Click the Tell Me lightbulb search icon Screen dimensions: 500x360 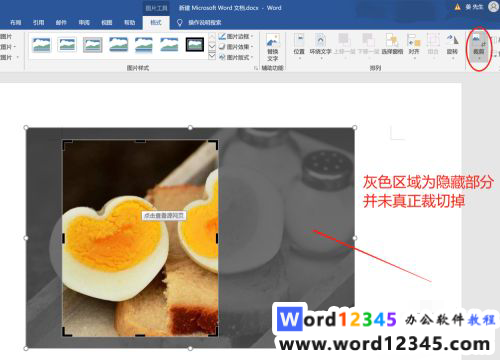[x=179, y=22]
